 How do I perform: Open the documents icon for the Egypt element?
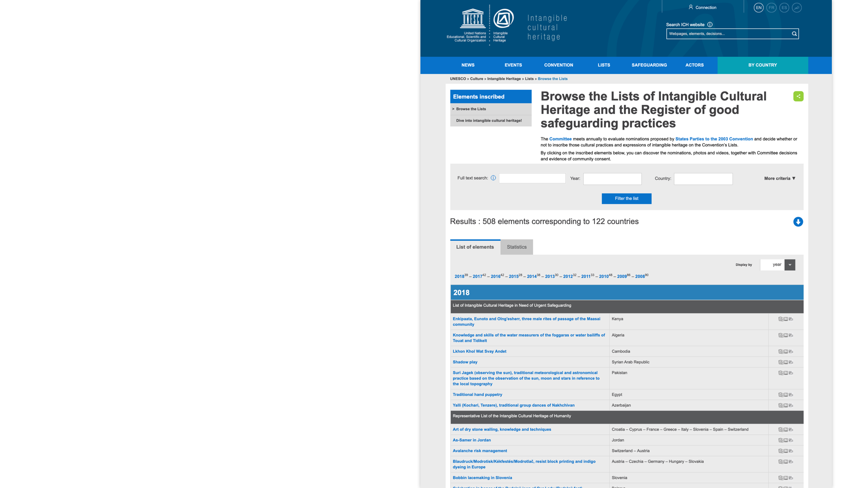click(780, 395)
